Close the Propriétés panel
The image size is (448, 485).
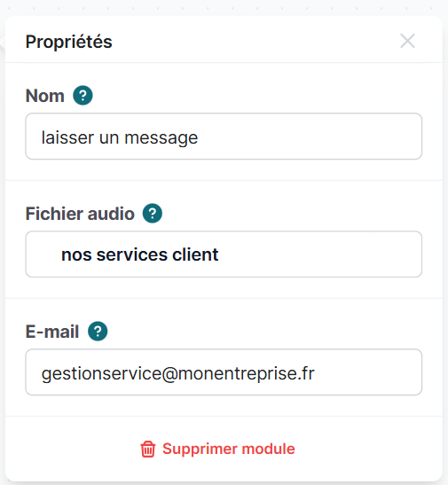point(407,41)
